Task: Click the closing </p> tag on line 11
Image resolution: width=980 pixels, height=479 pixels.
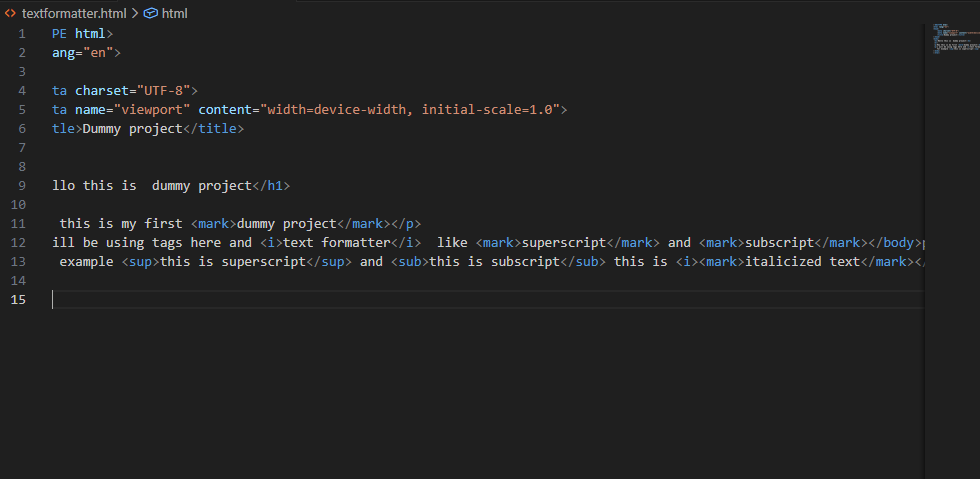Action: point(406,224)
